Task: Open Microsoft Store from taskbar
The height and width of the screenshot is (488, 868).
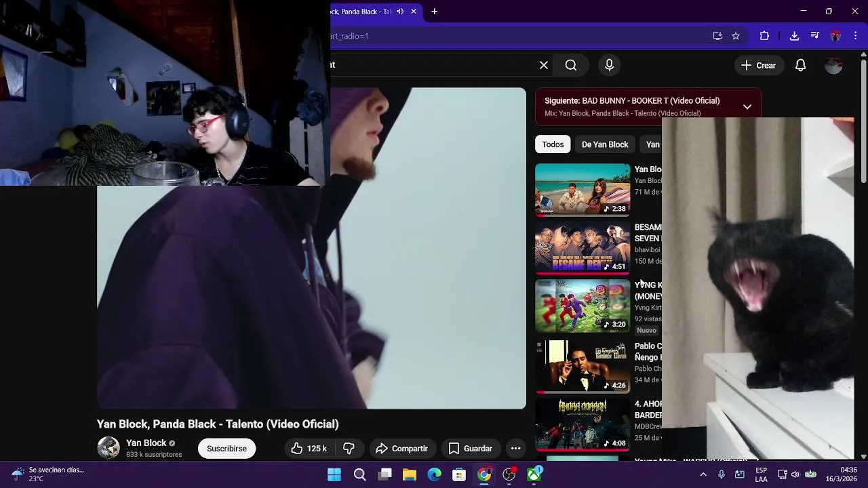Action: pos(459,474)
